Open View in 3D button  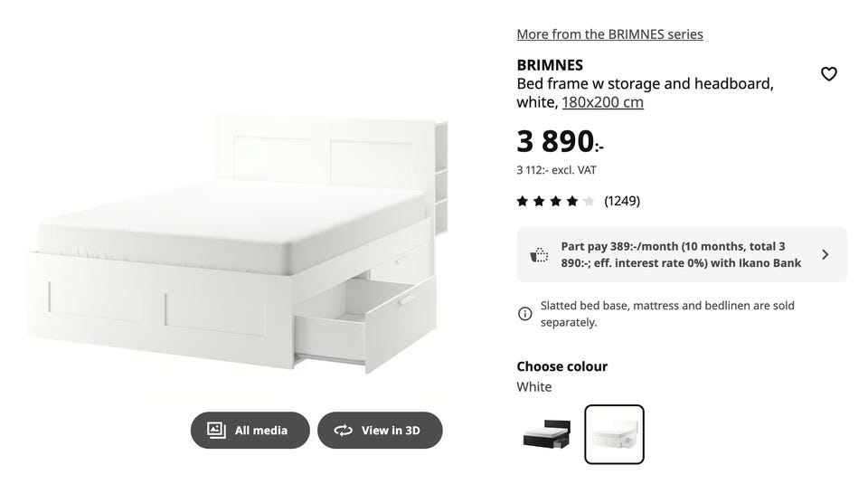point(380,431)
